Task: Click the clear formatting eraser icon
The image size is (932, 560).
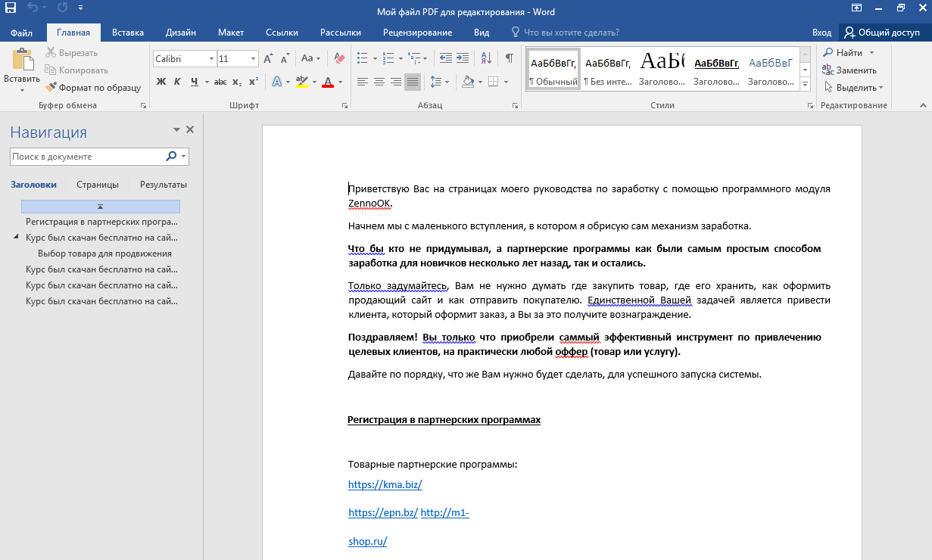Action: (x=339, y=58)
